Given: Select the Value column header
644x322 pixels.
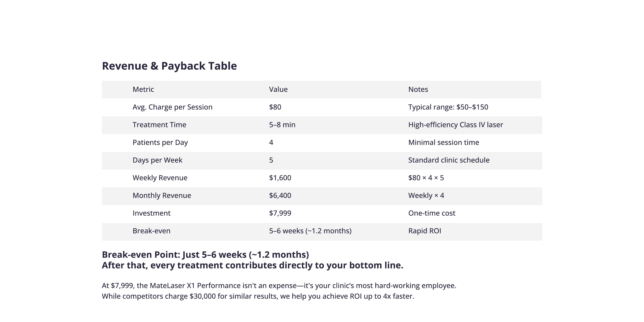Looking at the screenshot, I should (278, 89).
